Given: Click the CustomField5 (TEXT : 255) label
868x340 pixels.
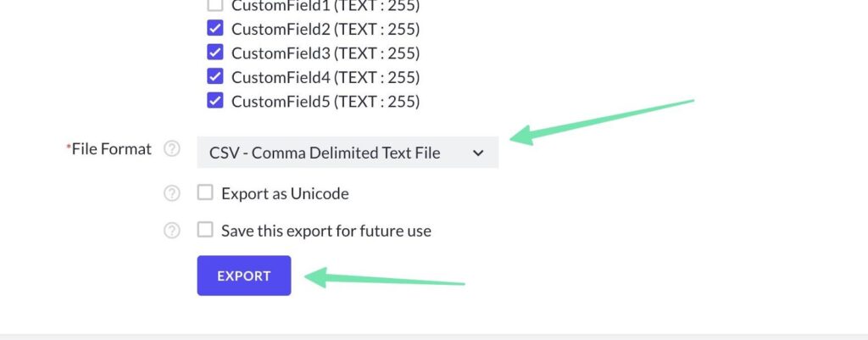Looking at the screenshot, I should (x=325, y=102).
